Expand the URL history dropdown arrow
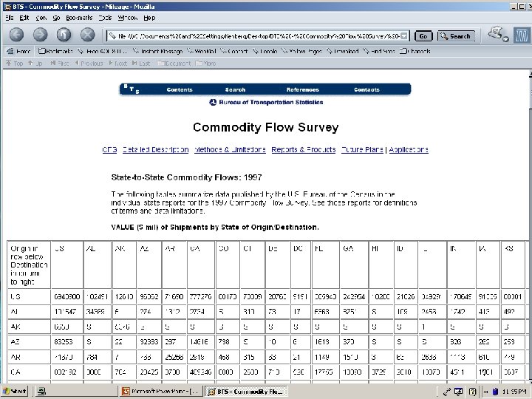This screenshot has width=532, height=399. [404, 36]
